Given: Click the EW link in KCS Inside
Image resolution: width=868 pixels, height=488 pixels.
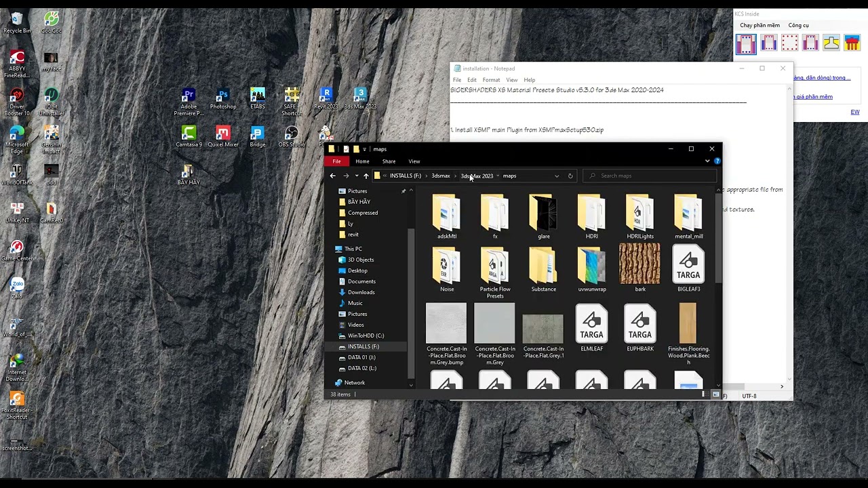Looking at the screenshot, I should pyautogui.click(x=855, y=112).
